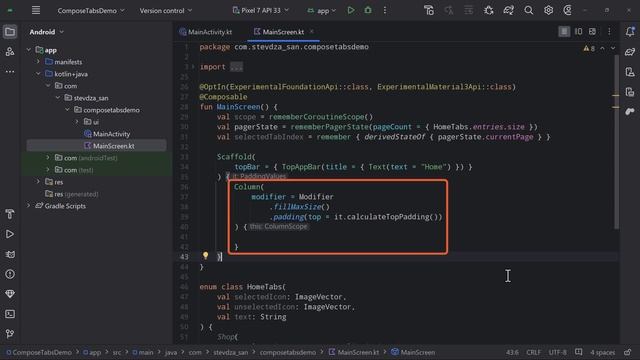Open line separator CRLF setting
Screen dimensions: 640x360
[533, 352]
